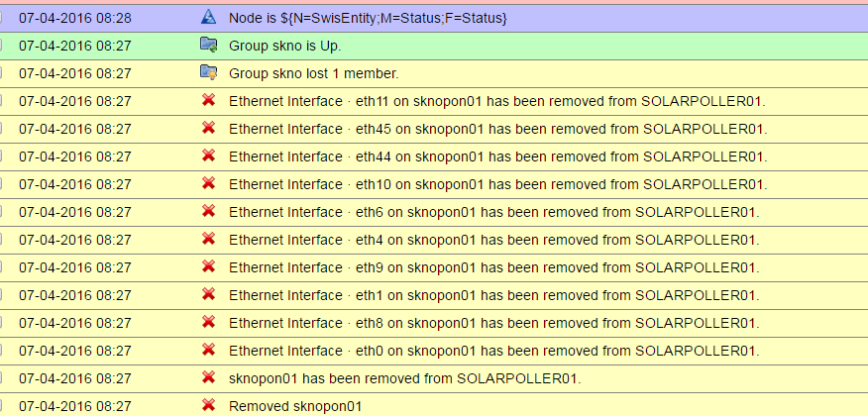This screenshot has height=416, width=868.
Task: Click the red X icon next to eth44
Action: [208, 156]
